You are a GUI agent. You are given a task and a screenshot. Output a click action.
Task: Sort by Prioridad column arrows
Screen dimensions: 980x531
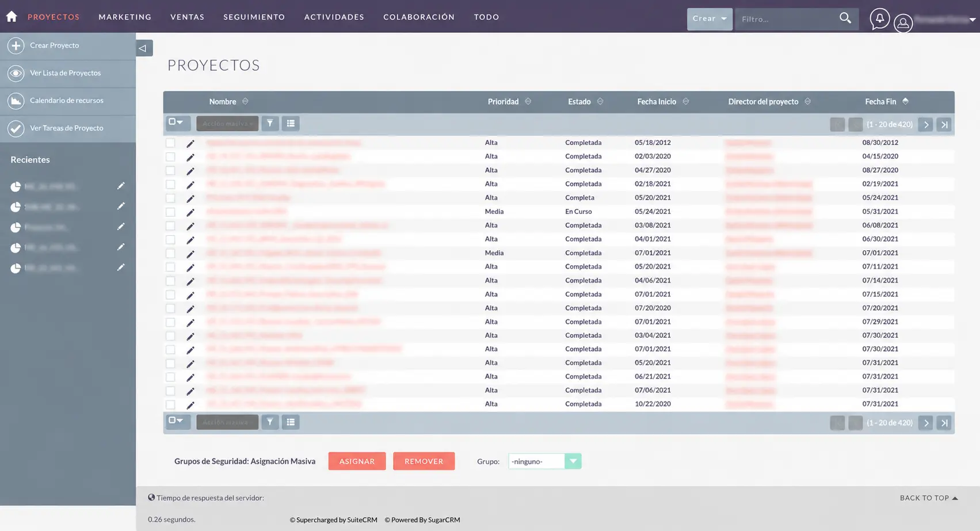pyautogui.click(x=528, y=101)
